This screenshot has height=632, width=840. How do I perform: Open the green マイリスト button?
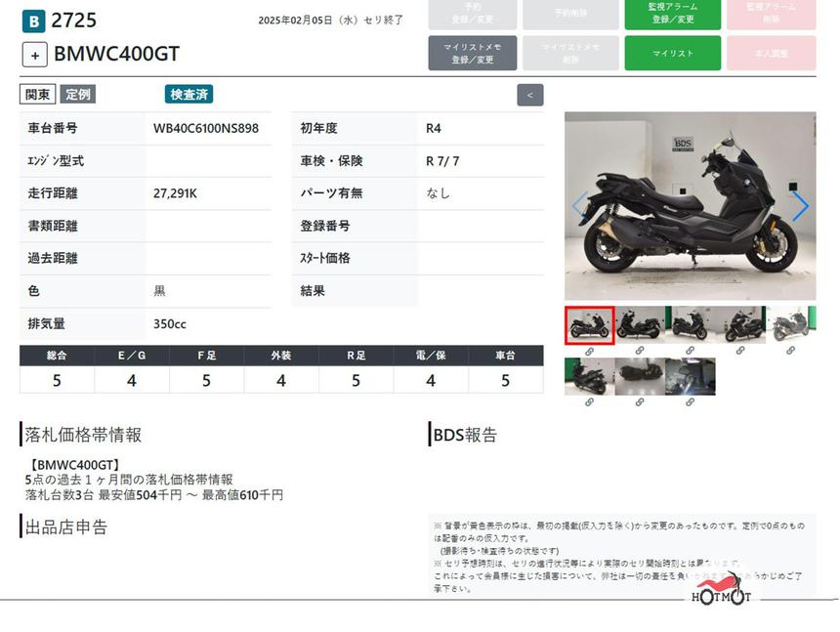coord(672,54)
